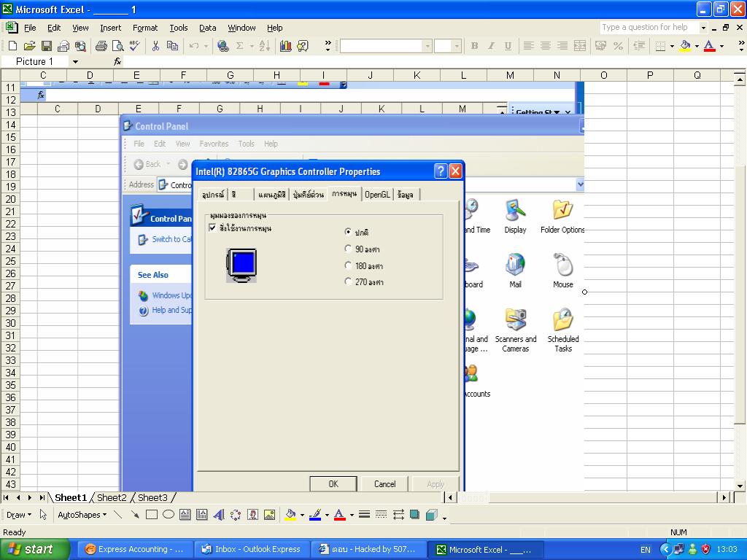Viewport: 747px width, 560px height.
Task: Select the 180 degrees rotation radio button
Action: coord(348,265)
